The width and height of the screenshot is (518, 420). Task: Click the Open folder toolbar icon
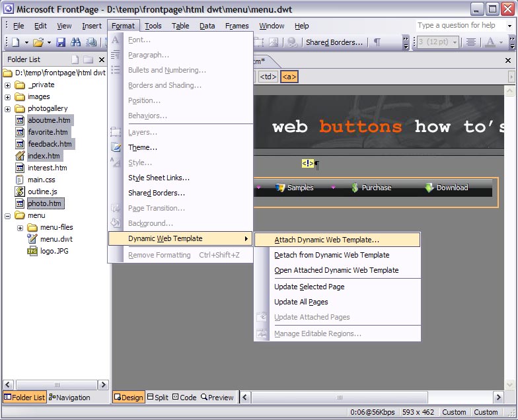[38, 42]
